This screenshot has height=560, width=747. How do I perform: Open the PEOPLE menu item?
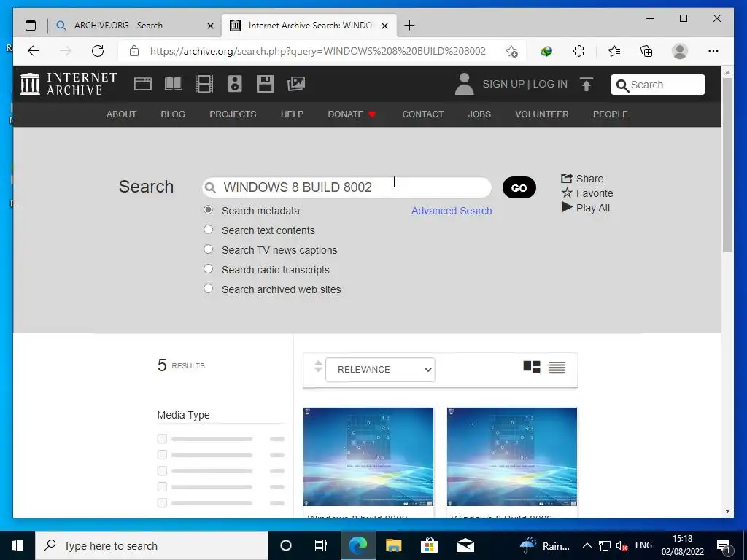[611, 114]
